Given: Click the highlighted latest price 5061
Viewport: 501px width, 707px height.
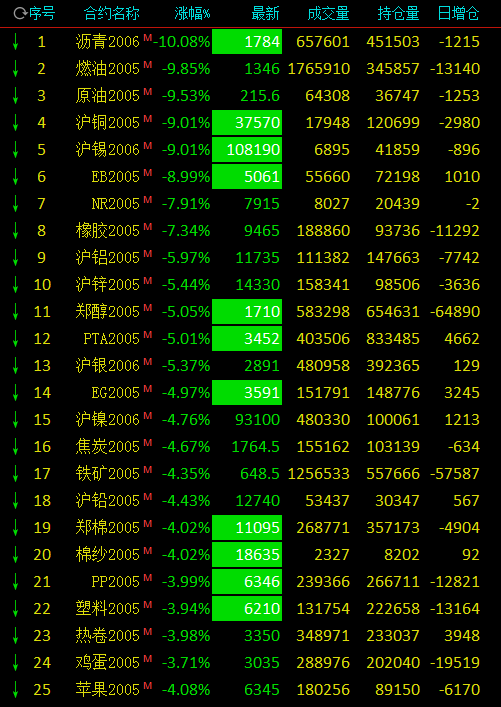Looking at the screenshot, I should tap(247, 177).
